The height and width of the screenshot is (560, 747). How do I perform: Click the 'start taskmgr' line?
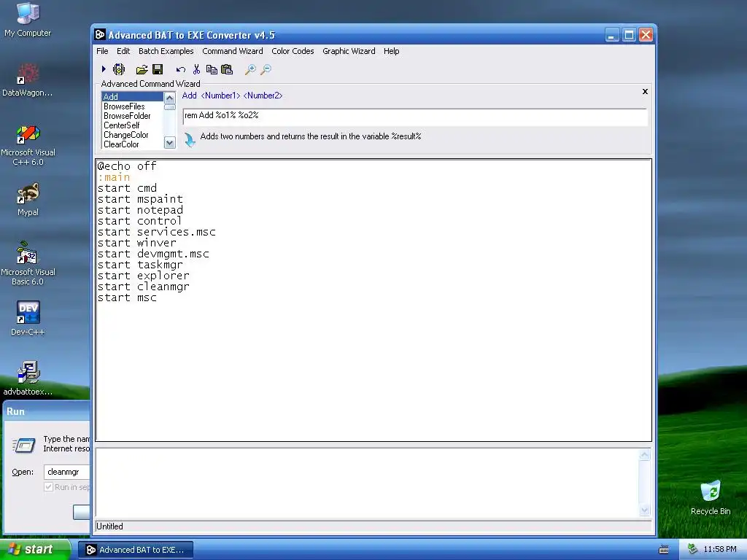click(x=140, y=265)
